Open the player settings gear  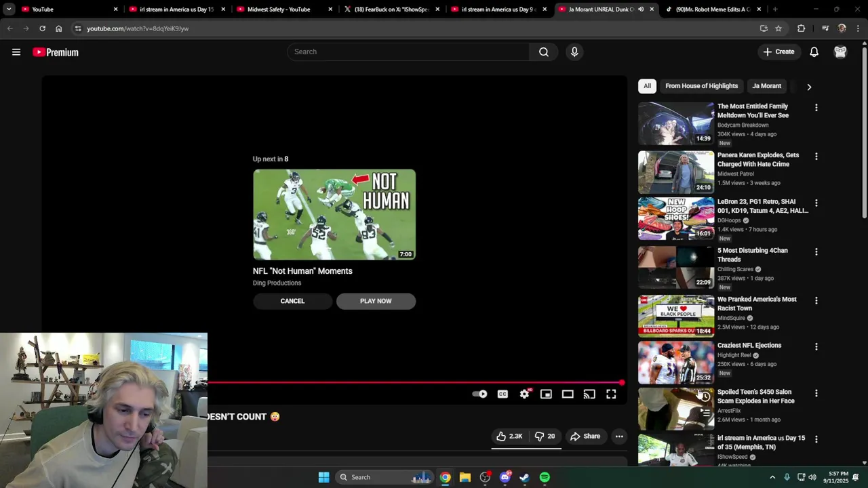[525, 394]
